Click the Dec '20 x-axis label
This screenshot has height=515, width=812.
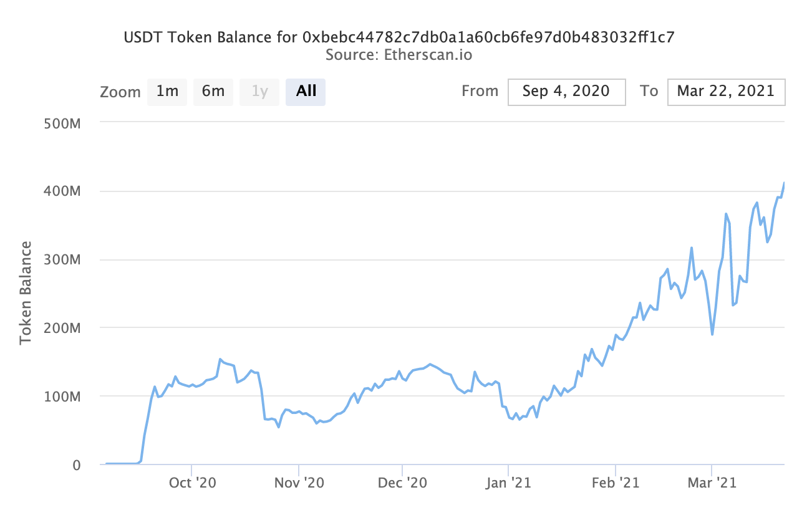click(x=403, y=483)
